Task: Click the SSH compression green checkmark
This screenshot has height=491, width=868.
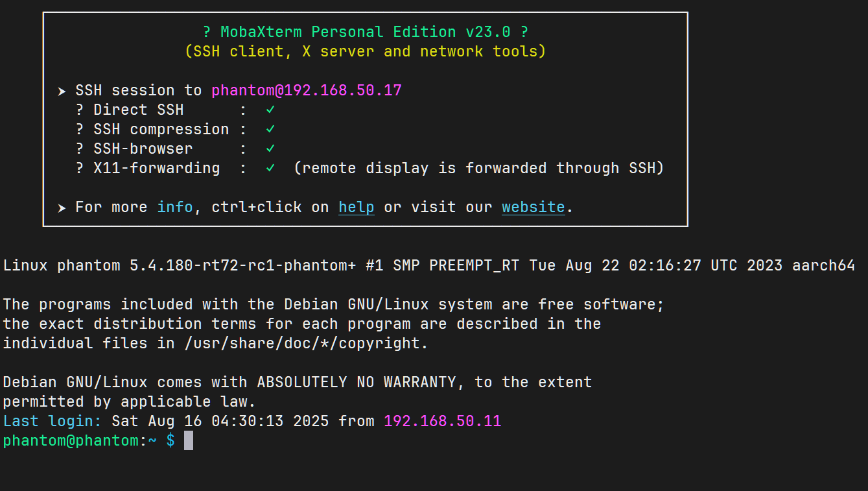Action: pos(270,129)
